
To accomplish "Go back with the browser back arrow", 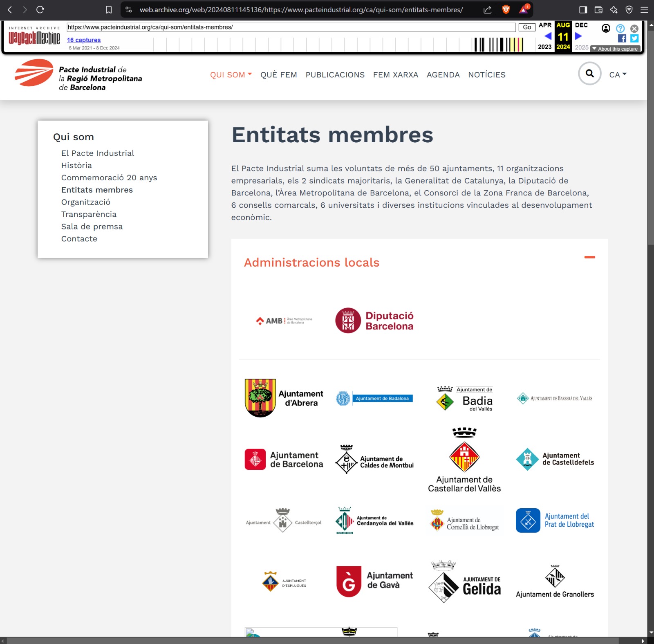I will [x=10, y=9].
